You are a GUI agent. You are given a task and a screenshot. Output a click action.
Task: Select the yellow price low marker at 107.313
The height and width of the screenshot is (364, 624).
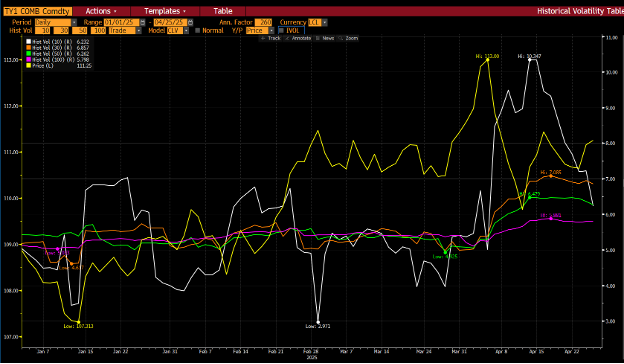pos(78,322)
